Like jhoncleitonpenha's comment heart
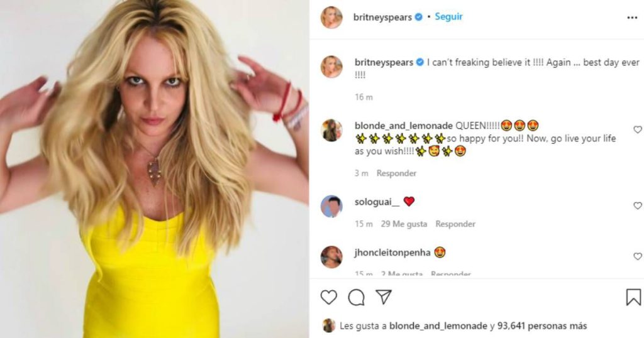The image size is (644, 338). click(638, 256)
